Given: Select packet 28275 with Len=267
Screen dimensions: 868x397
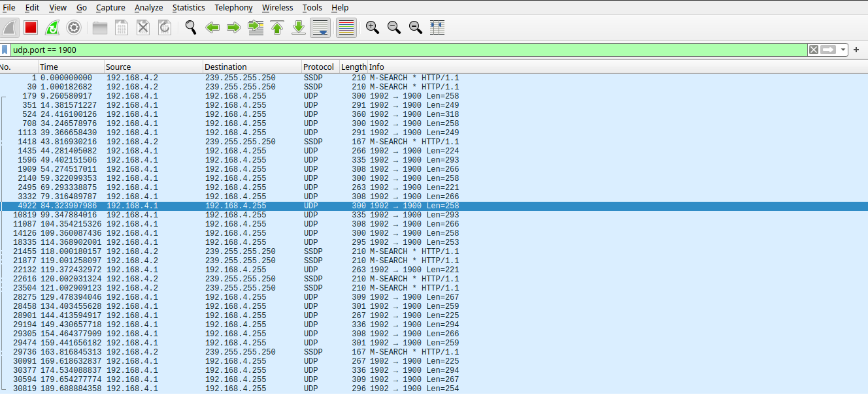Looking at the screenshot, I should (x=434, y=297).
